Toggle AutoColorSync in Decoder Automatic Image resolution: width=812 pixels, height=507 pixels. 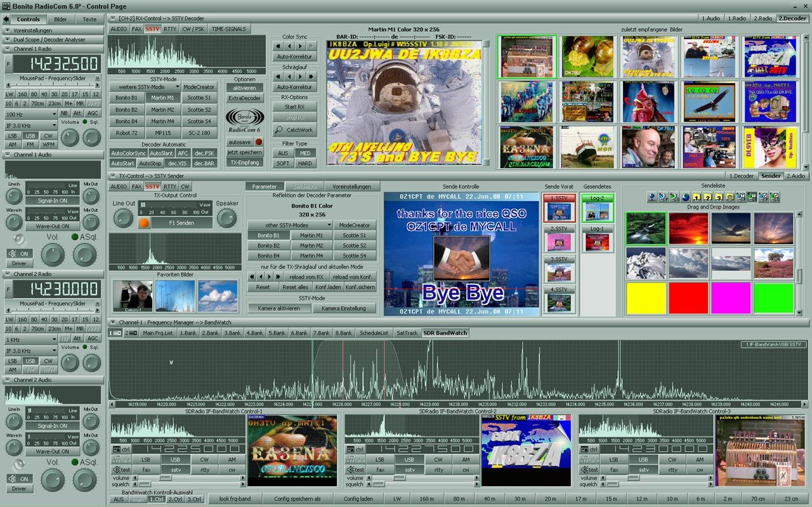pos(128,153)
